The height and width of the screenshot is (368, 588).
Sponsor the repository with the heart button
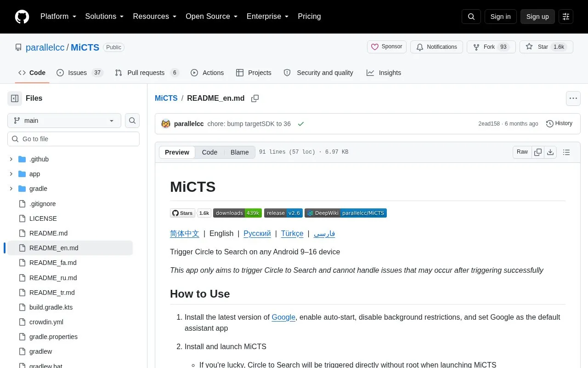click(387, 47)
